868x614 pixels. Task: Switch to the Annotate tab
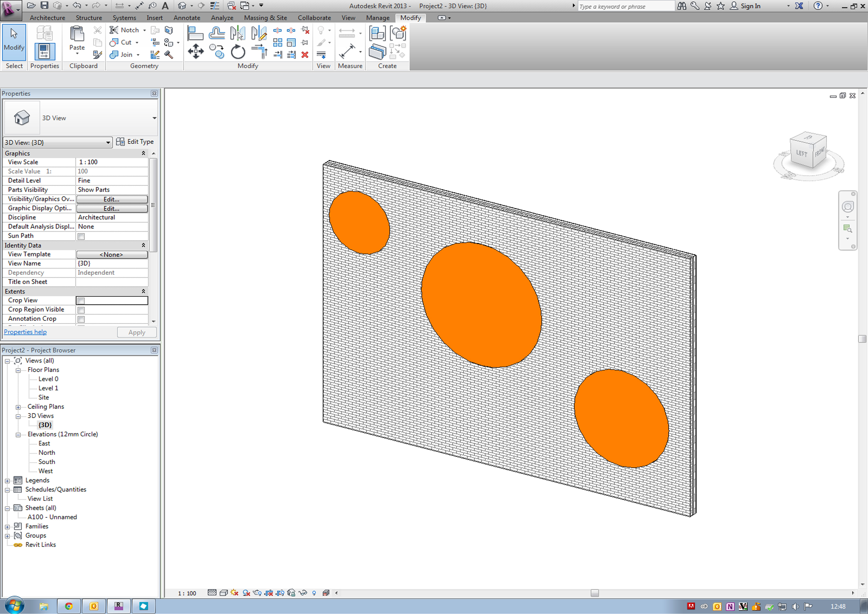(x=187, y=18)
